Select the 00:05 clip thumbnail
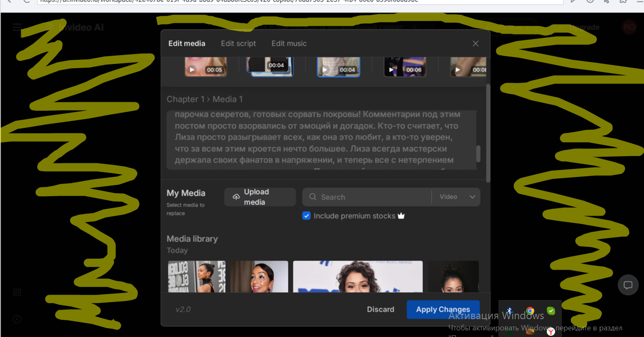The image size is (644, 337). (x=206, y=67)
